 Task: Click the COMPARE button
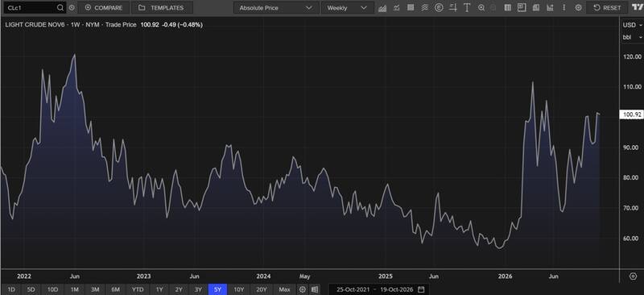pyautogui.click(x=104, y=8)
